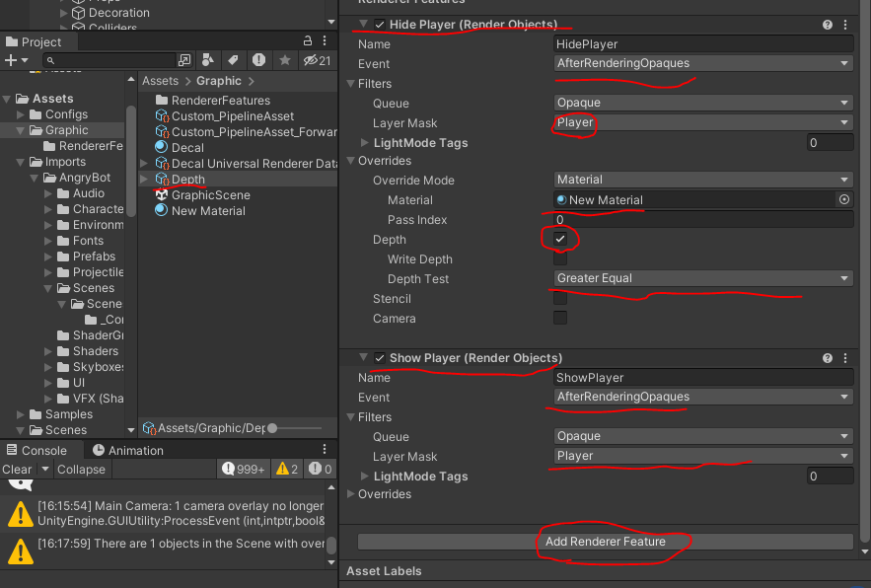Switch to the Animation tab

pos(128,450)
